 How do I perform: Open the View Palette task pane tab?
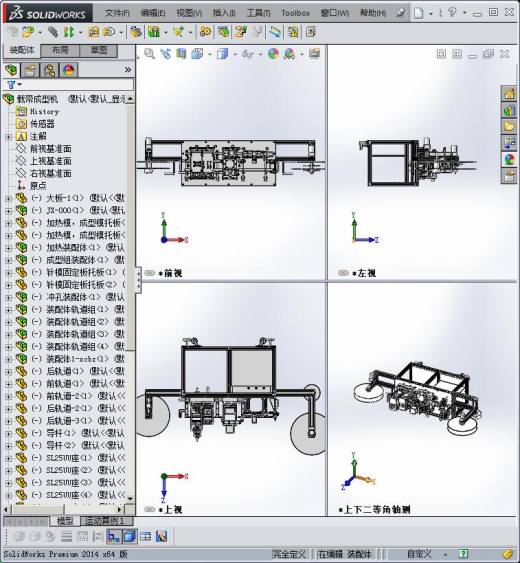509,143
